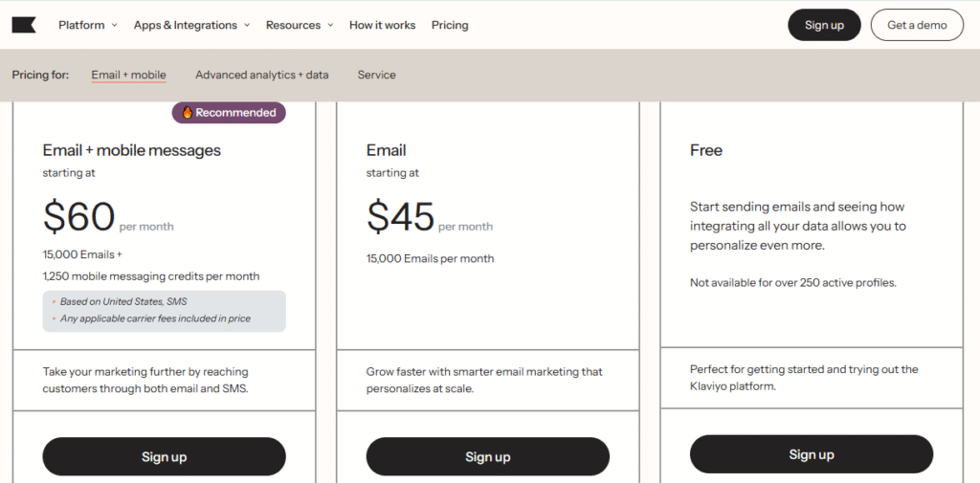980x483 pixels.
Task: Click the Klaviyo flag logo
Action: click(x=24, y=25)
